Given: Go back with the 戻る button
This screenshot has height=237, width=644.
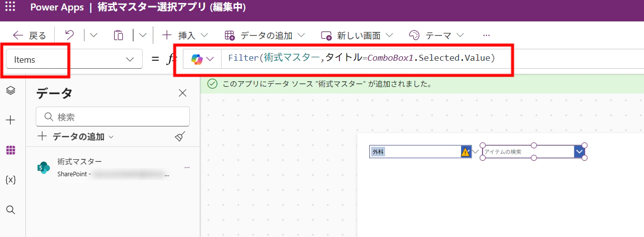Looking at the screenshot, I should 29,35.
